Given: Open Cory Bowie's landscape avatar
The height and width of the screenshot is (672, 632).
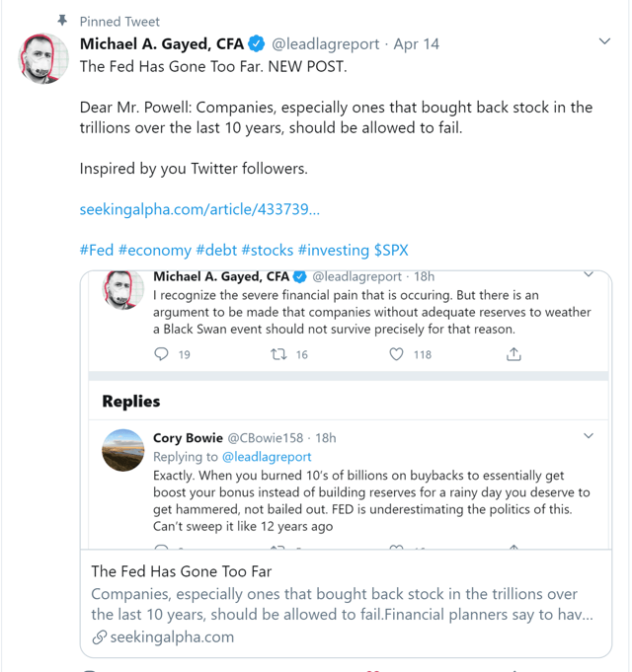Looking at the screenshot, I should [x=125, y=452].
